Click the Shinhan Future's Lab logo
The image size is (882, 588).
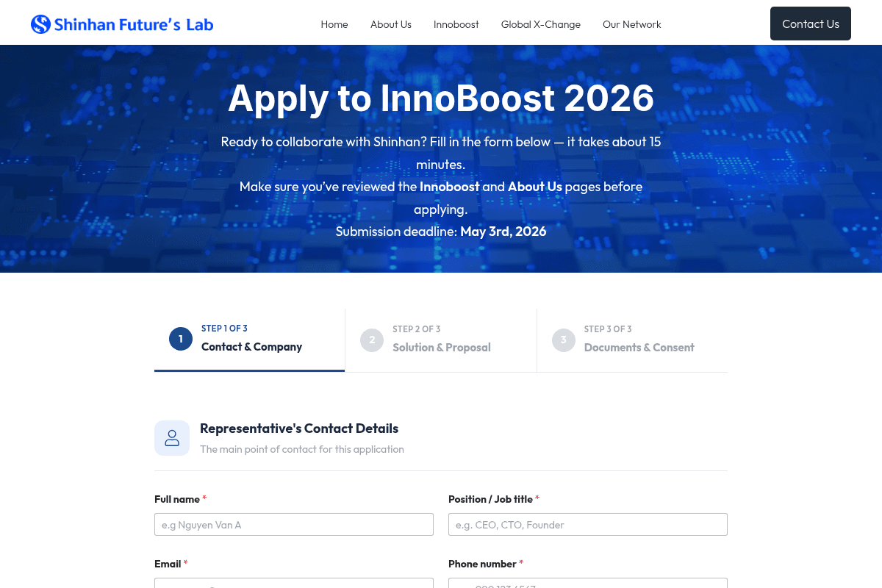coord(121,24)
